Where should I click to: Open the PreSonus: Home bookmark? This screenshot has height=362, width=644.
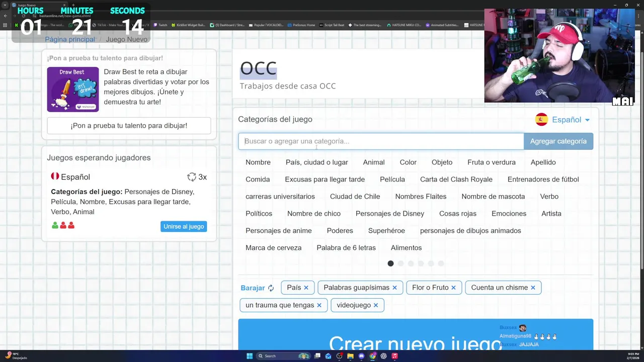pyautogui.click(x=301, y=25)
